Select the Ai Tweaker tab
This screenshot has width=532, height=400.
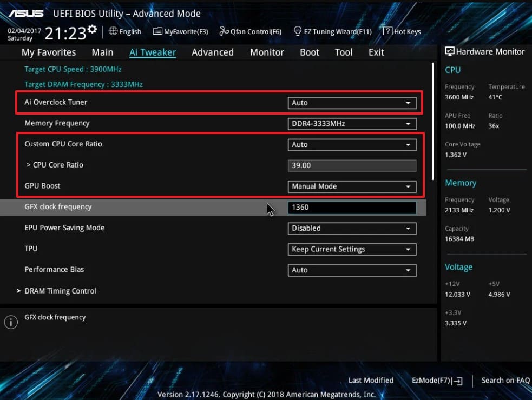tap(153, 52)
